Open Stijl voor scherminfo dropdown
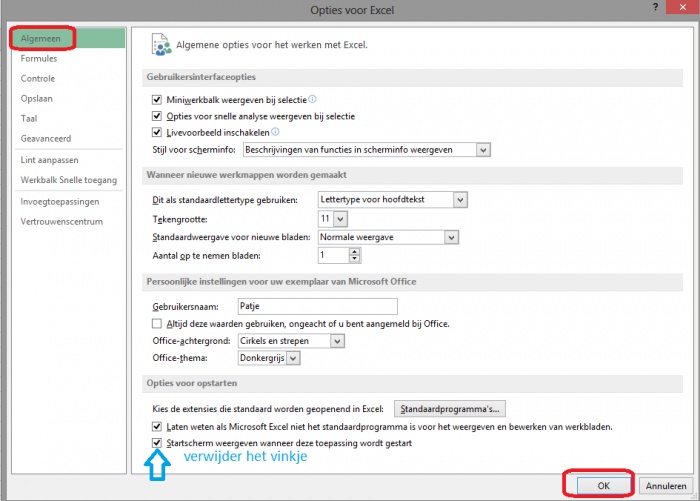This screenshot has height=501, width=700. pos(483,150)
